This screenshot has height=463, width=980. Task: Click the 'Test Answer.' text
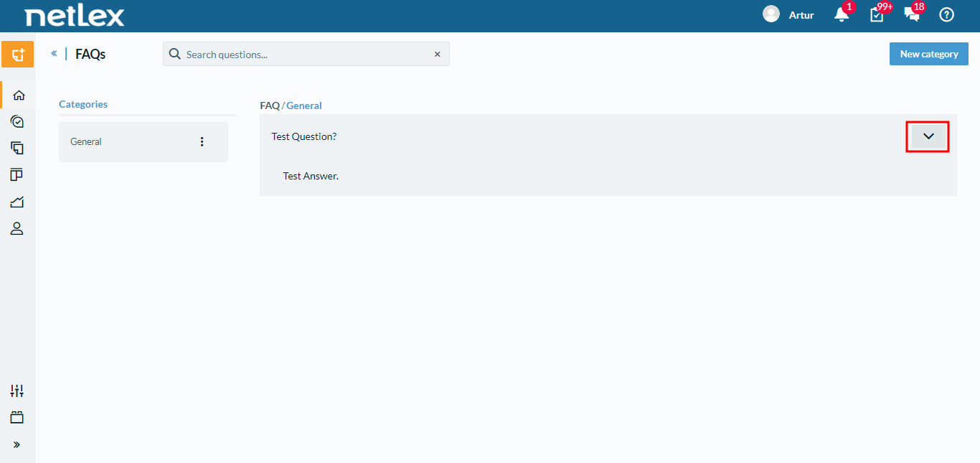click(x=311, y=176)
